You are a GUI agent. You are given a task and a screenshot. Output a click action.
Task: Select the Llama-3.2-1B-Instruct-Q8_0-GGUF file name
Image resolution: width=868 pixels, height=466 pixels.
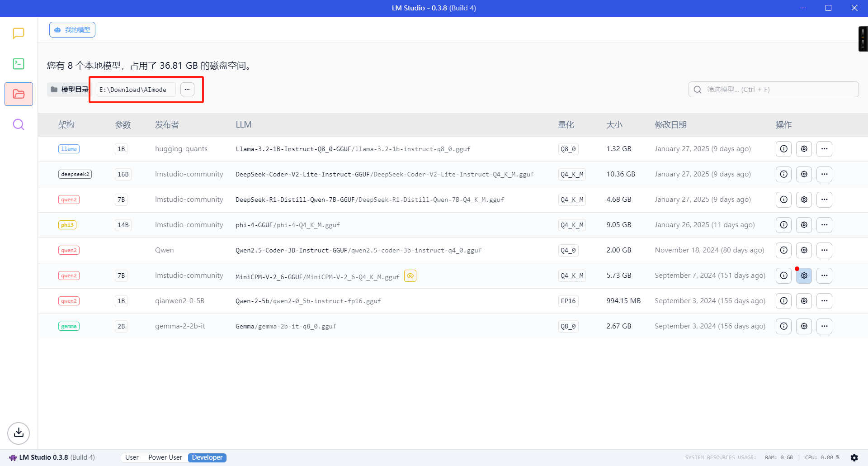(x=353, y=149)
